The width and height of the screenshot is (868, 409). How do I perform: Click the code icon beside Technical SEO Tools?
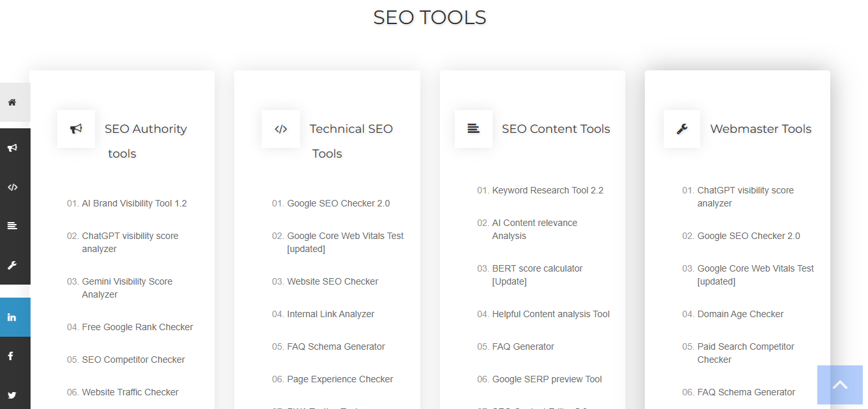(280, 129)
